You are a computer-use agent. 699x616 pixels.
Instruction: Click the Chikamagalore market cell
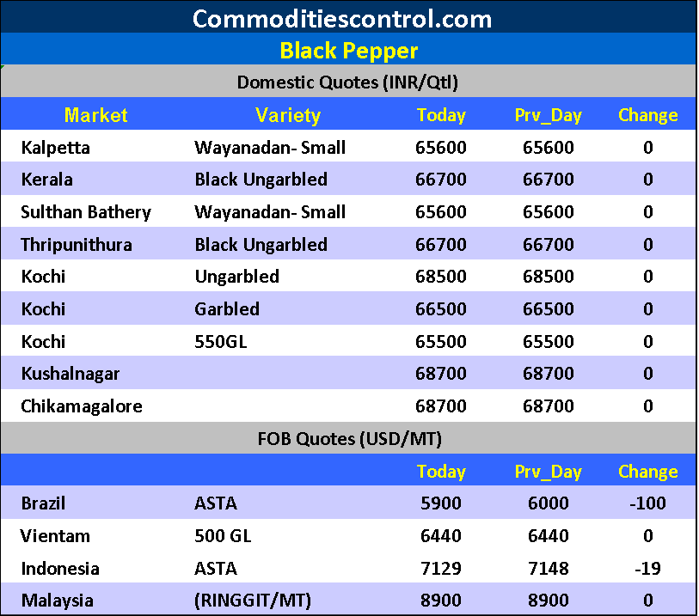(82, 406)
